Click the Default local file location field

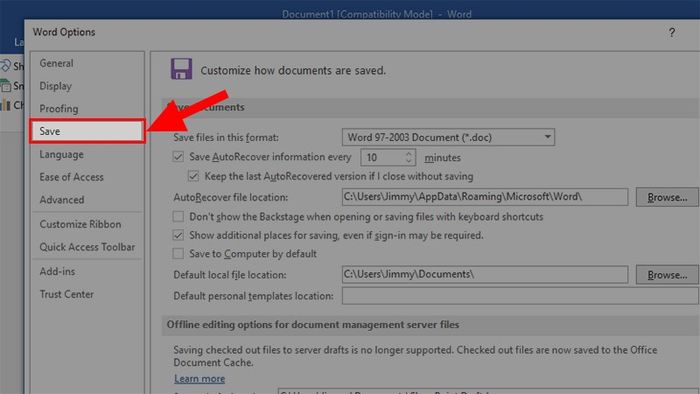(485, 274)
